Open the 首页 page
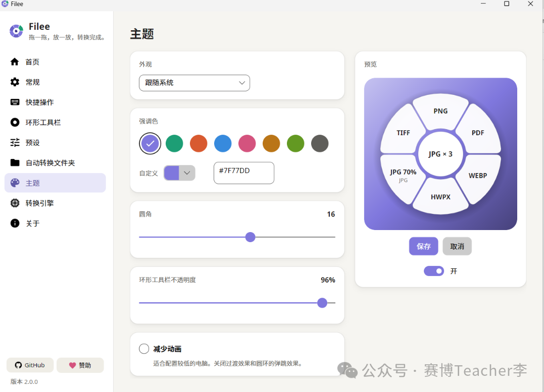The width and height of the screenshot is (544, 392). pyautogui.click(x=55, y=62)
